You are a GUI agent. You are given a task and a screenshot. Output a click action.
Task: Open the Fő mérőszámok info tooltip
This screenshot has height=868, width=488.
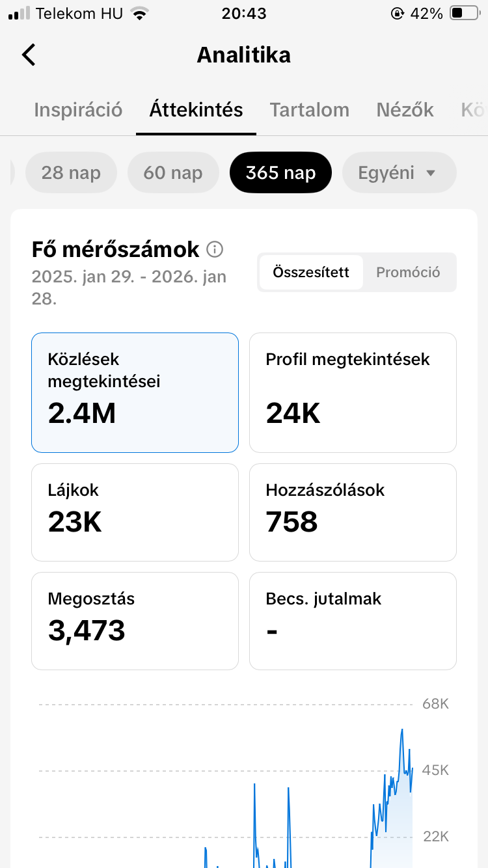(215, 249)
